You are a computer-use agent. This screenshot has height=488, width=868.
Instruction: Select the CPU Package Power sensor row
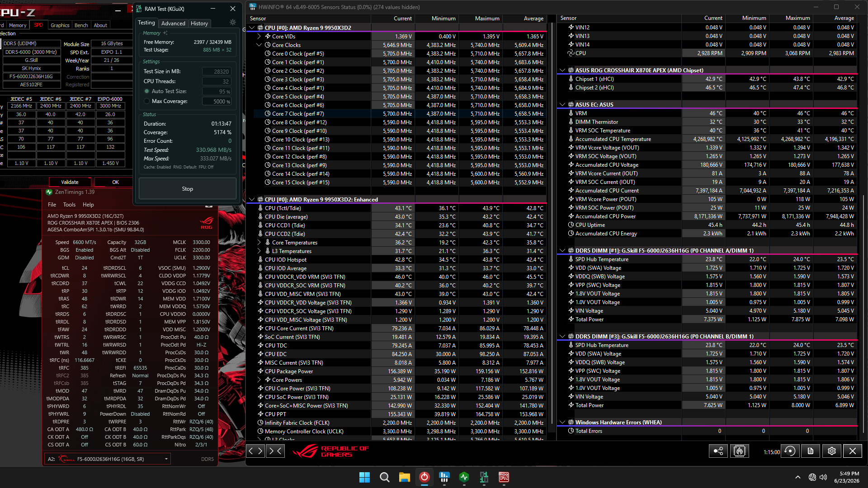tap(396, 371)
